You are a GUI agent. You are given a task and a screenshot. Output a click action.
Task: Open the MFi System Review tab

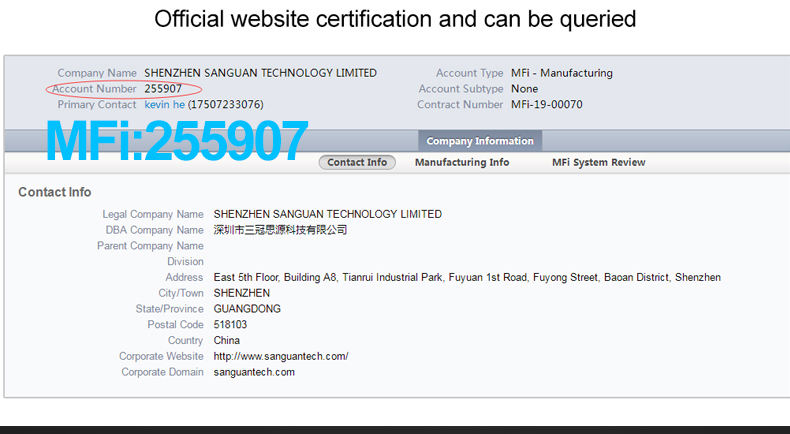[599, 162]
